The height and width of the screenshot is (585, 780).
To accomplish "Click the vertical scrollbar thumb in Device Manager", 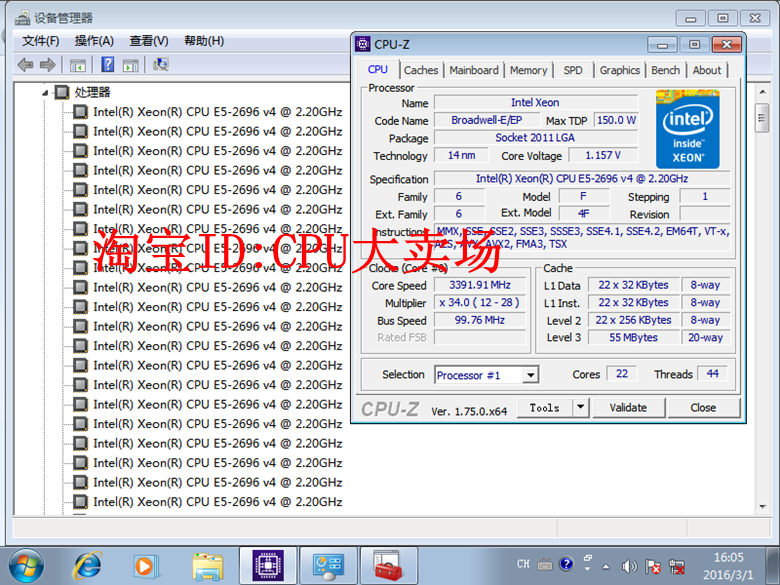I will coord(762,118).
